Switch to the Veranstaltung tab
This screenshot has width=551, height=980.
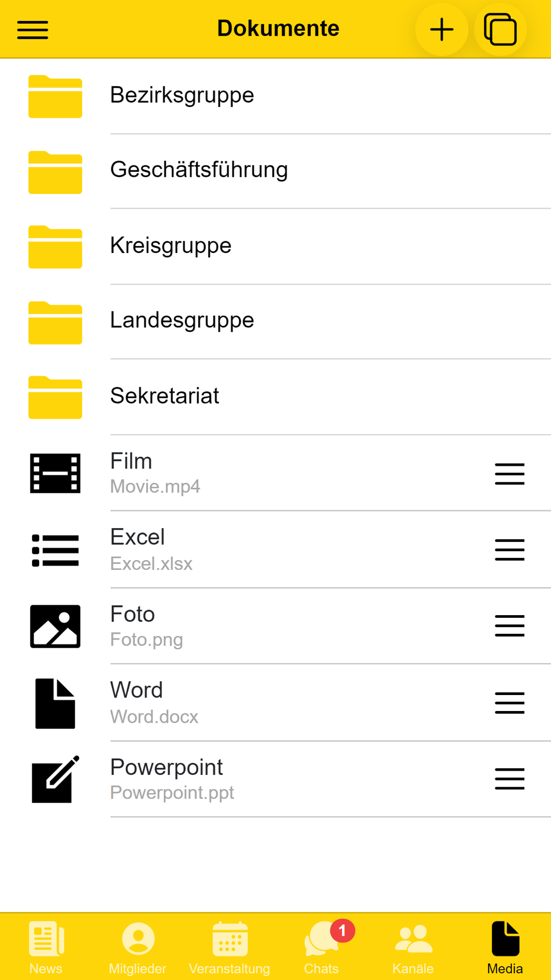click(229, 947)
